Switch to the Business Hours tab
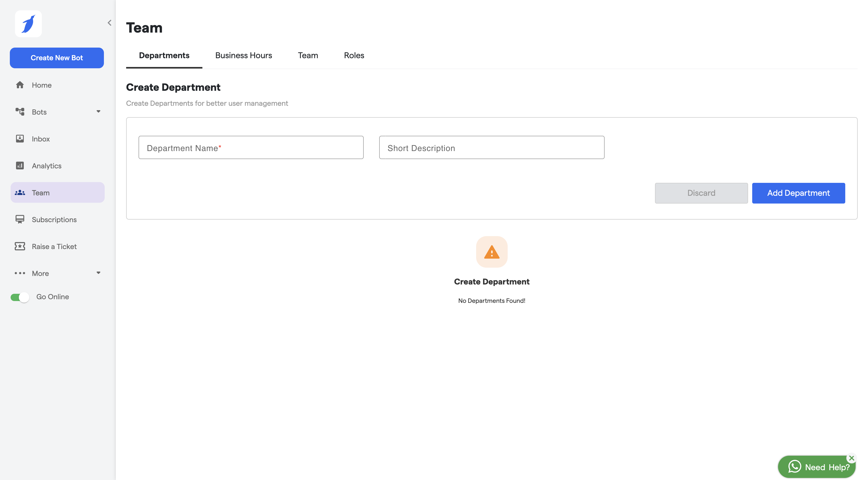The height and width of the screenshot is (480, 868). tap(243, 55)
